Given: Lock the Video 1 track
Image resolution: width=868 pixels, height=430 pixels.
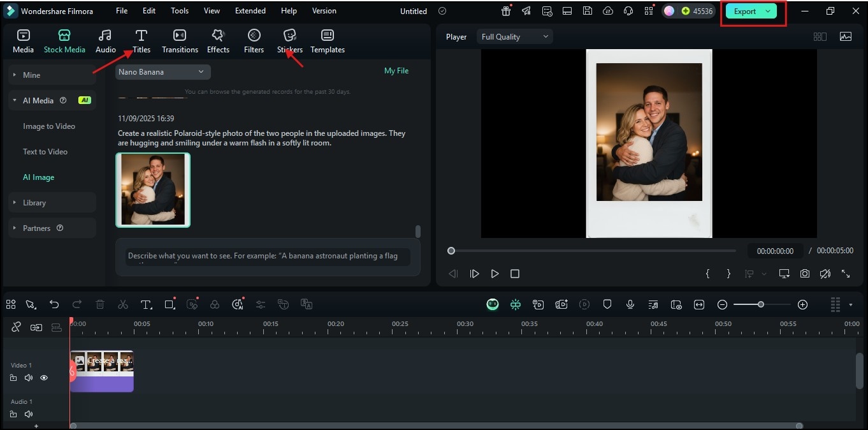Looking at the screenshot, I should point(13,378).
